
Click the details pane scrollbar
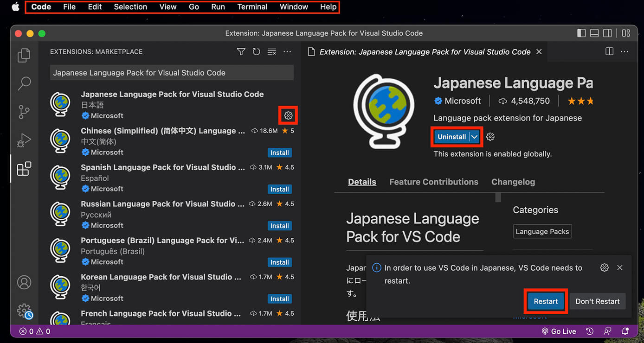[x=498, y=197]
